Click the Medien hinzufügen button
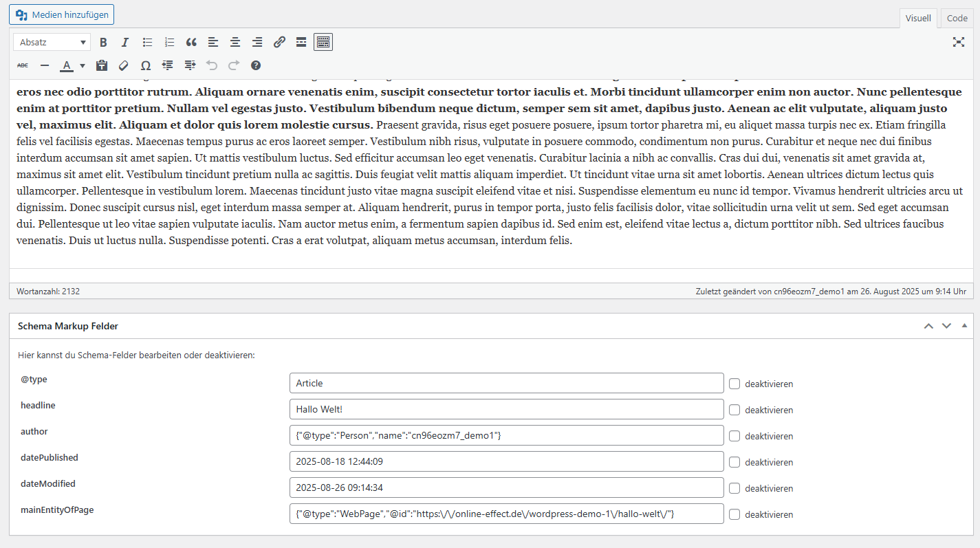The width and height of the screenshot is (980, 548). coord(62,14)
